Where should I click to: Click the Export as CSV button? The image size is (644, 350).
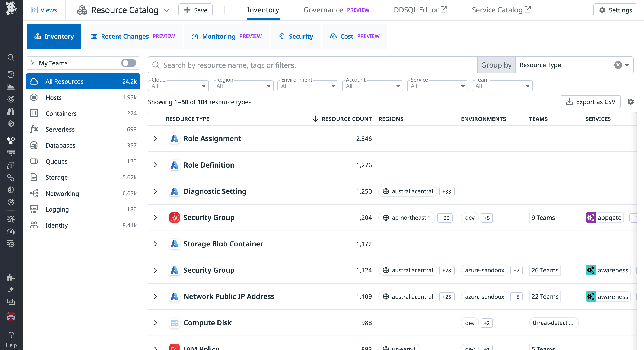tap(590, 102)
